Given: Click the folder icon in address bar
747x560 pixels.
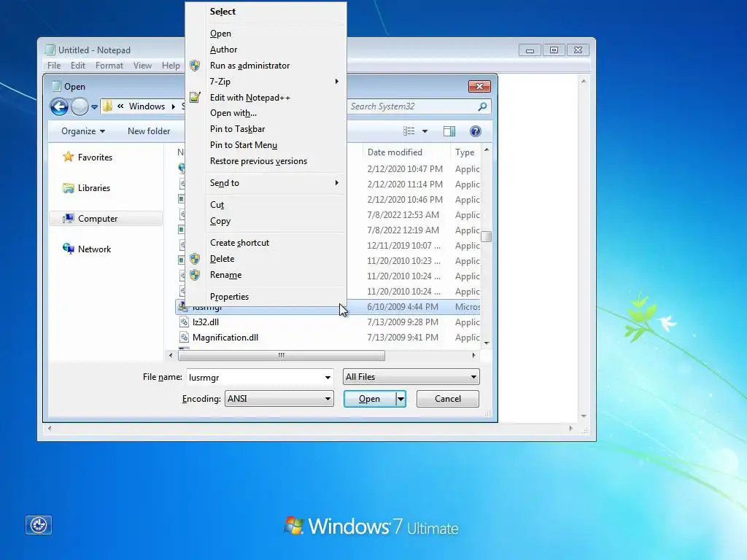Looking at the screenshot, I should click(108, 106).
